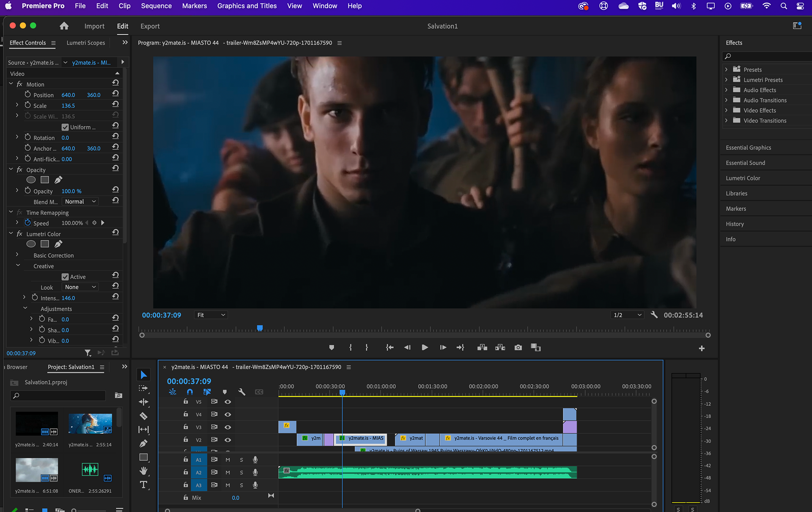
Task: Select the Track Select Forward tool
Action: click(x=144, y=388)
